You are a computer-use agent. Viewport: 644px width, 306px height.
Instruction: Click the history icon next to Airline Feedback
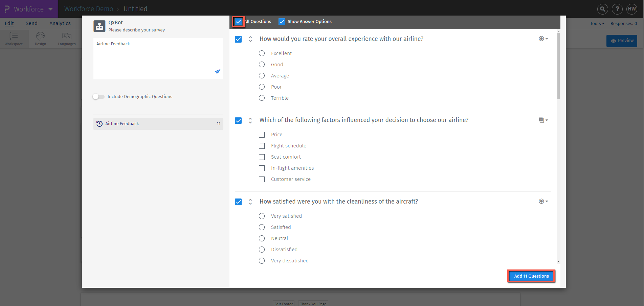pos(99,123)
